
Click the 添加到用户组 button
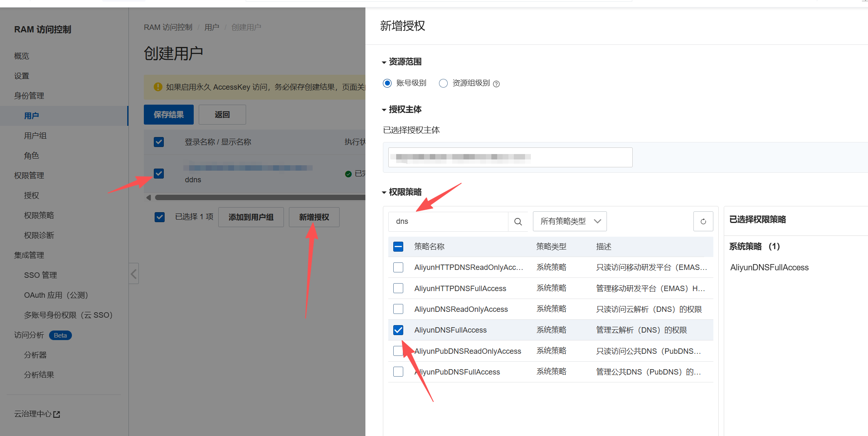click(x=251, y=217)
